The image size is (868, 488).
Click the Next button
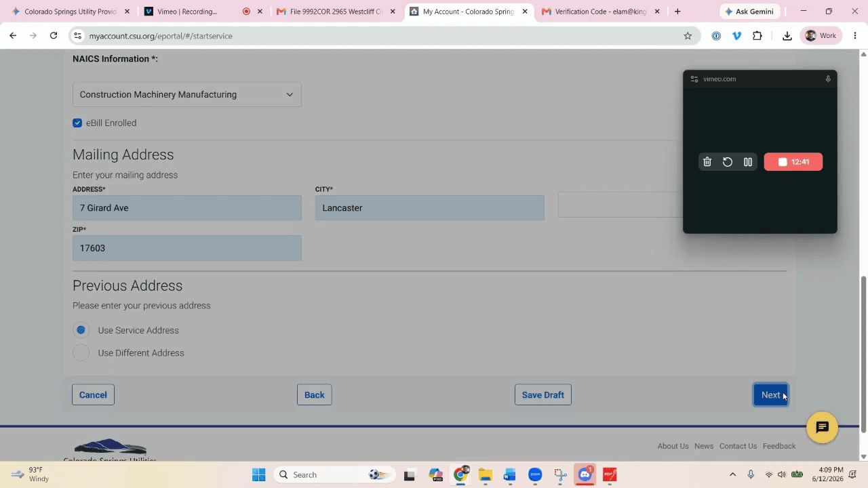point(770,395)
